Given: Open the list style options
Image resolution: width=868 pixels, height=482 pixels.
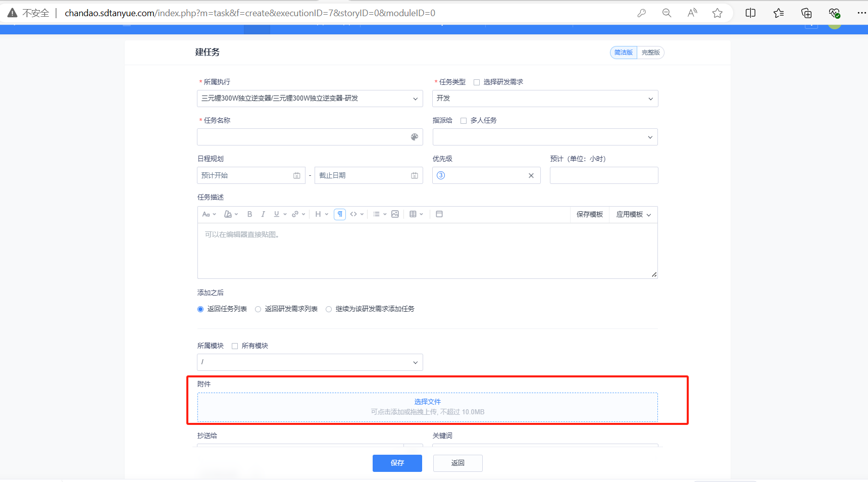Looking at the screenshot, I should 380,214.
